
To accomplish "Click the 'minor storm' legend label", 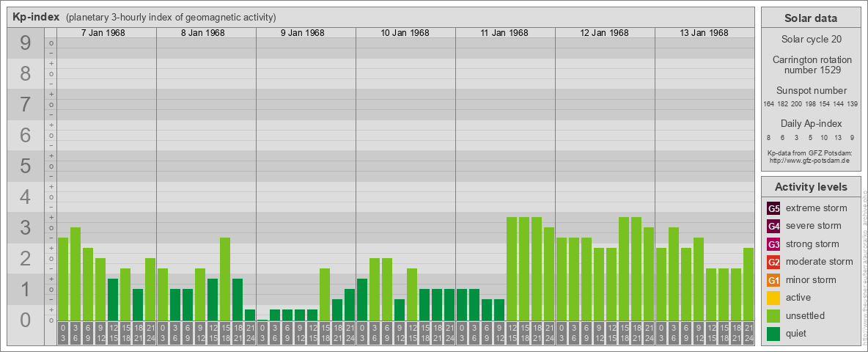I will pyautogui.click(x=811, y=279).
